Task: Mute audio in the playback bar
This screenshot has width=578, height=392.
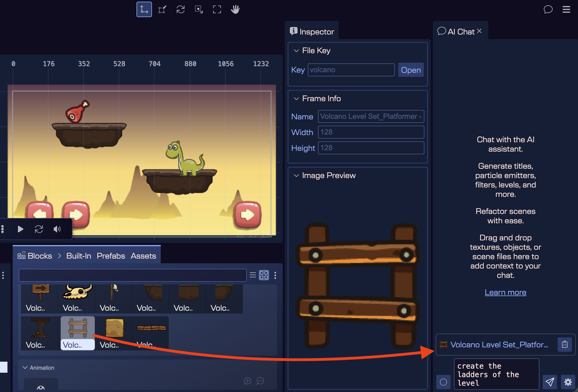Action: 57,229
